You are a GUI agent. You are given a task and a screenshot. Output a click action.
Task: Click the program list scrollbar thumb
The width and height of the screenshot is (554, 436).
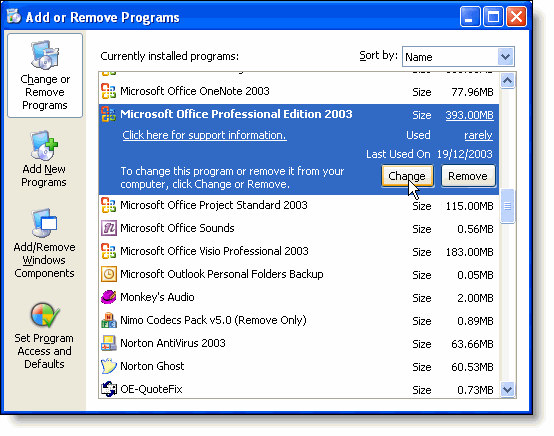(507, 206)
